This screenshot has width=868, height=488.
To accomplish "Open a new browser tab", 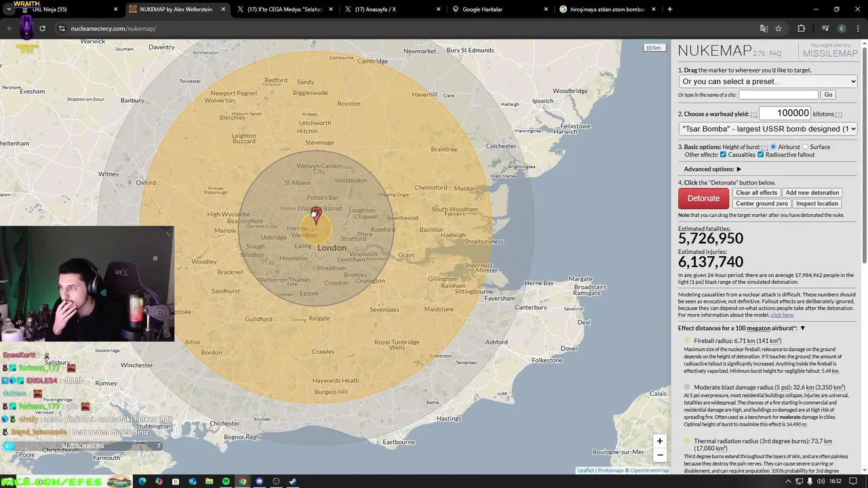I will click(669, 9).
